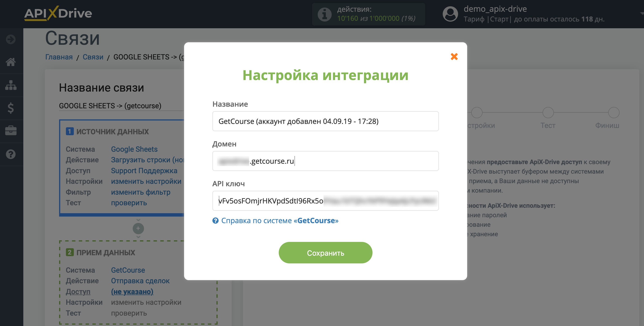Select the connections sitemap icon in sidebar

click(x=10, y=85)
